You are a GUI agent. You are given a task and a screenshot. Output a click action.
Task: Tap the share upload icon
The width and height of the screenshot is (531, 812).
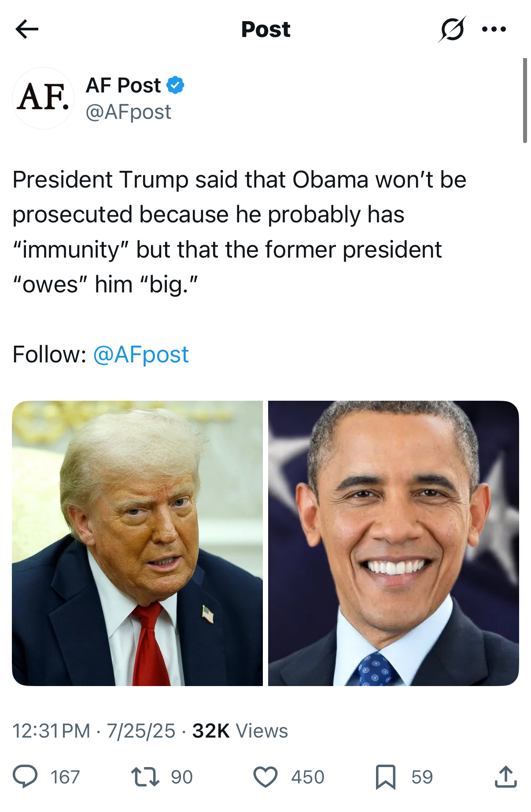coord(505,776)
